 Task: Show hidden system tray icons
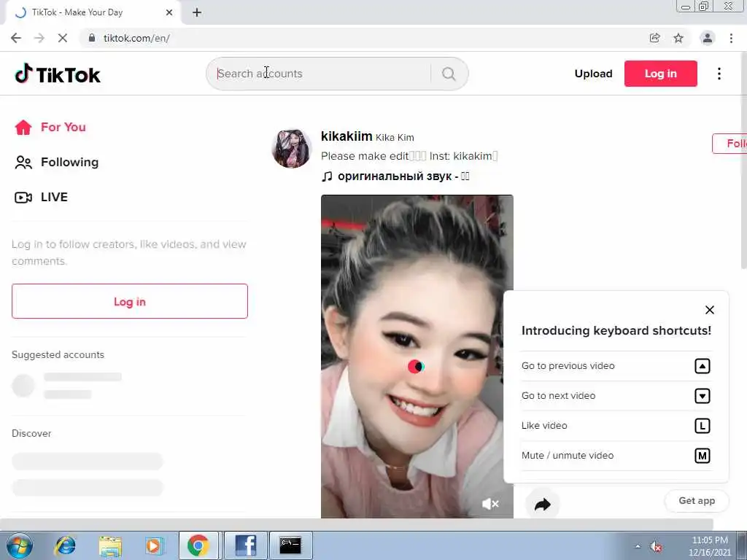coord(638,546)
